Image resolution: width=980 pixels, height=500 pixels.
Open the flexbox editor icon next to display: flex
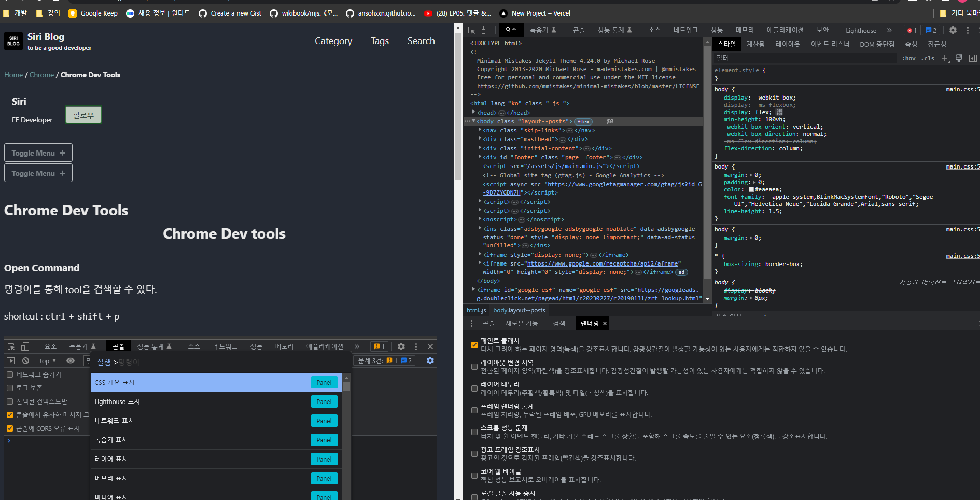tap(779, 112)
